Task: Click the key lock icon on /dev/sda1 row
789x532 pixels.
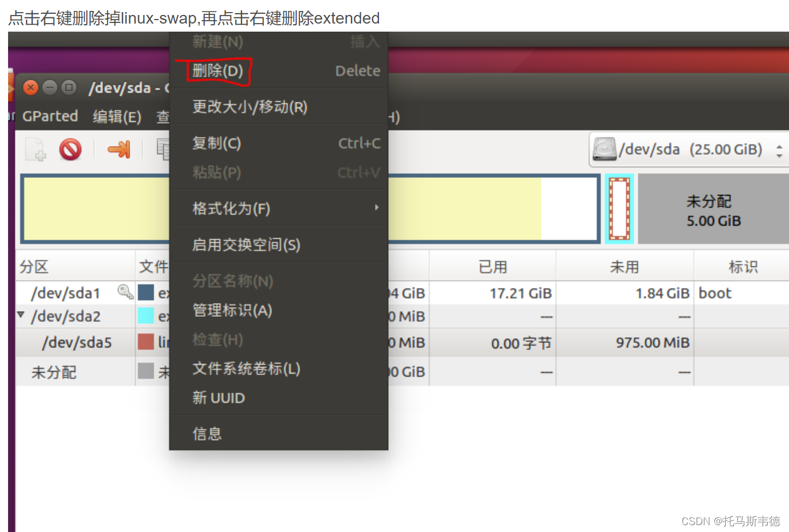Action: click(x=125, y=292)
